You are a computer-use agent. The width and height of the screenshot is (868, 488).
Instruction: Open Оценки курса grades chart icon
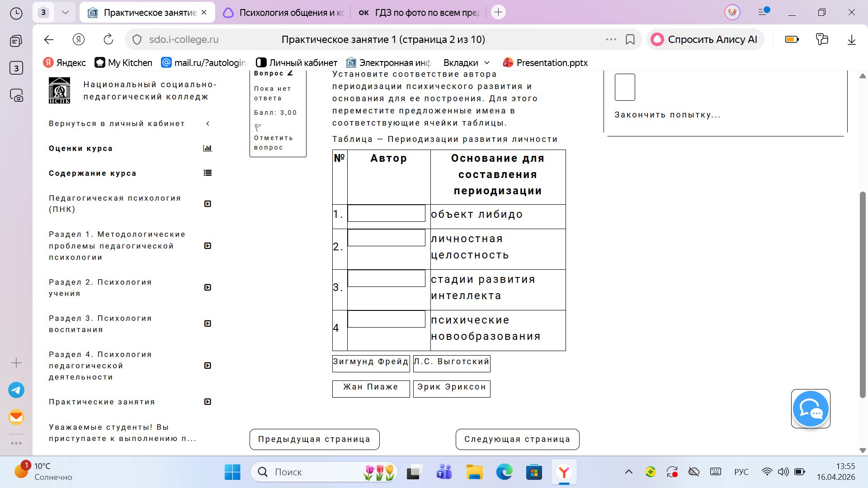point(208,148)
